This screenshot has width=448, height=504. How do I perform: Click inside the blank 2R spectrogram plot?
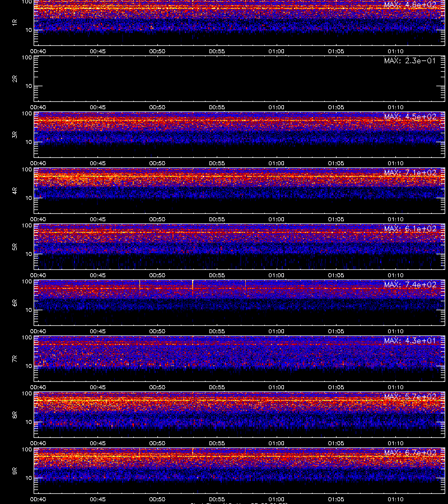(240, 79)
